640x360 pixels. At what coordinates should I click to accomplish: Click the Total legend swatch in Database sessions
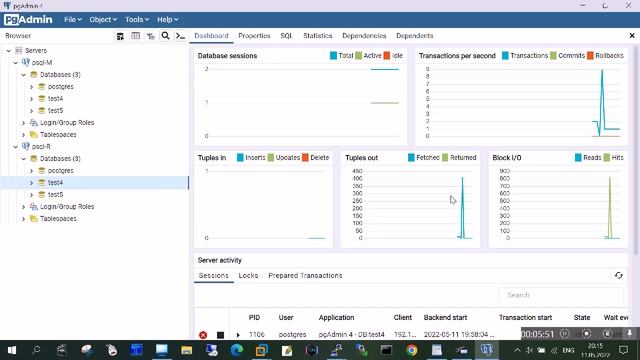(333, 56)
